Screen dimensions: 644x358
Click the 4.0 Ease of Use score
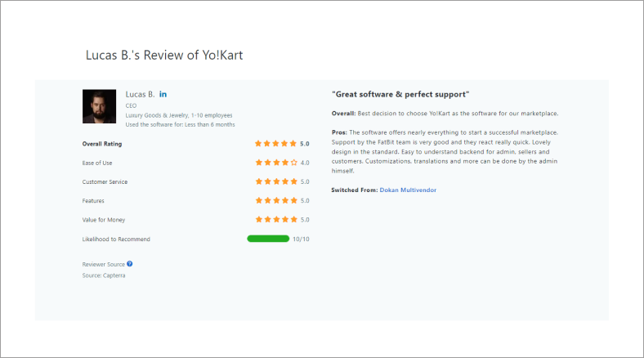pos(305,163)
